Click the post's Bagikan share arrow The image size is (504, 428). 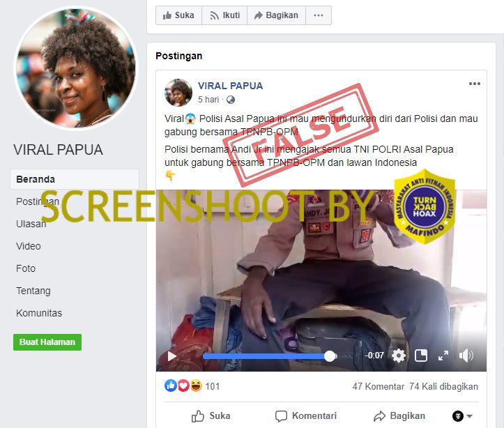[x=380, y=416]
